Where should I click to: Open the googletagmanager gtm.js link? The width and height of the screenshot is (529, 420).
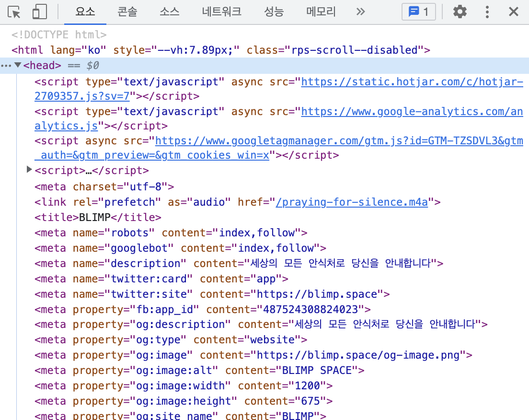pyautogui.click(x=279, y=148)
